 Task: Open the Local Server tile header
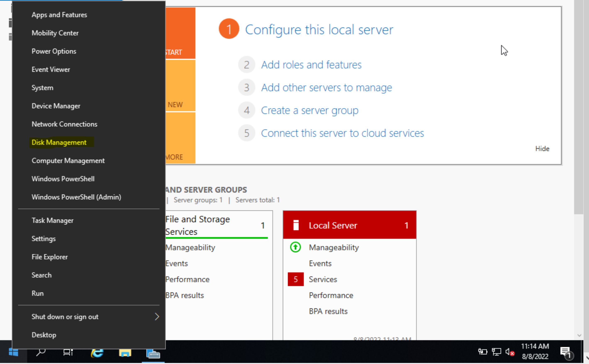349,225
